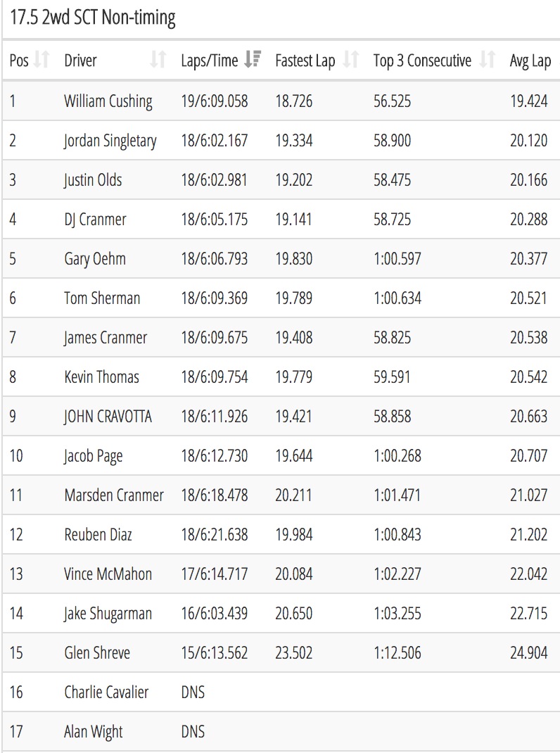The image size is (560, 753).
Task: Select Alan Wight's row at position 17
Action: pyautogui.click(x=281, y=731)
